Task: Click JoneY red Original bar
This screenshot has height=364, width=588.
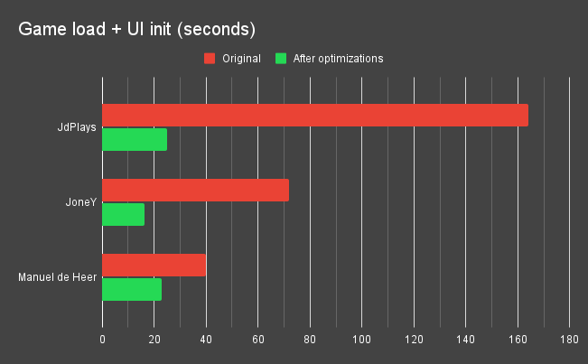Action: click(x=195, y=190)
